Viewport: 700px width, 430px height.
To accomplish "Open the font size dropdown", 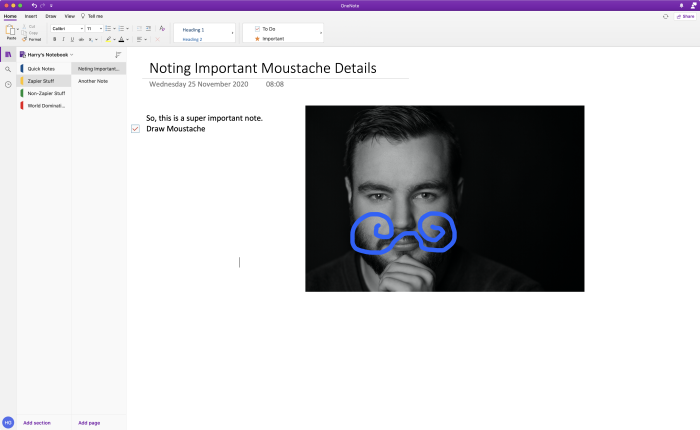I will (94, 29).
